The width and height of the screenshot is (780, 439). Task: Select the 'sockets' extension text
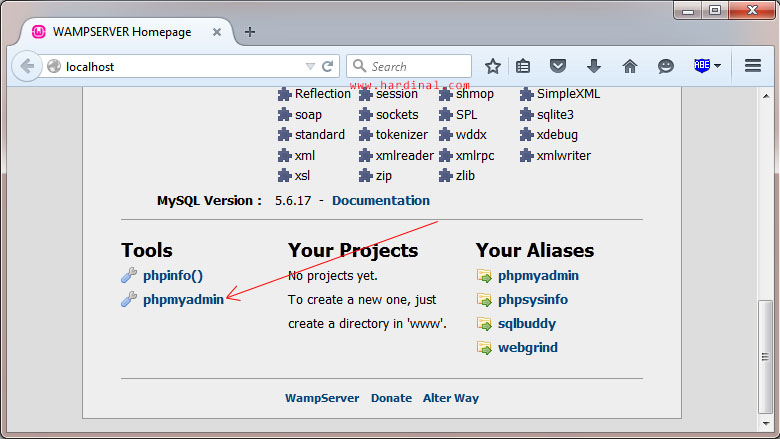click(397, 115)
